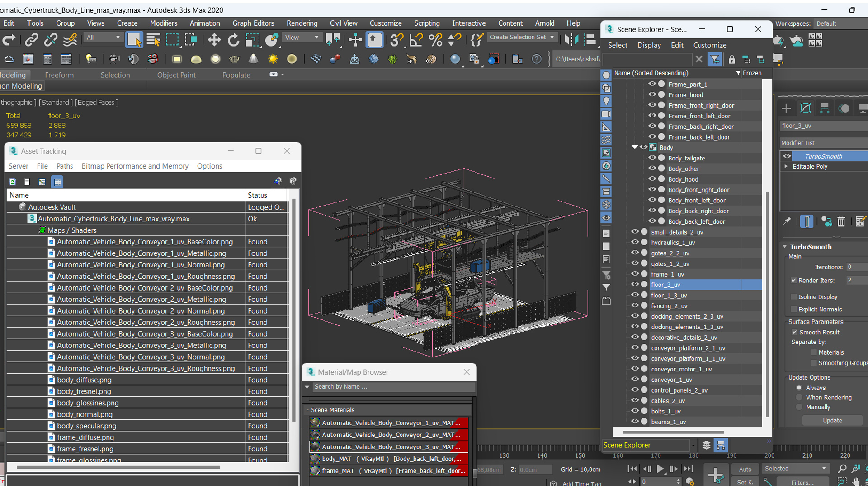The image size is (868, 488).
Task: Open the Paths menu in Asset Tracking
Action: [65, 166]
